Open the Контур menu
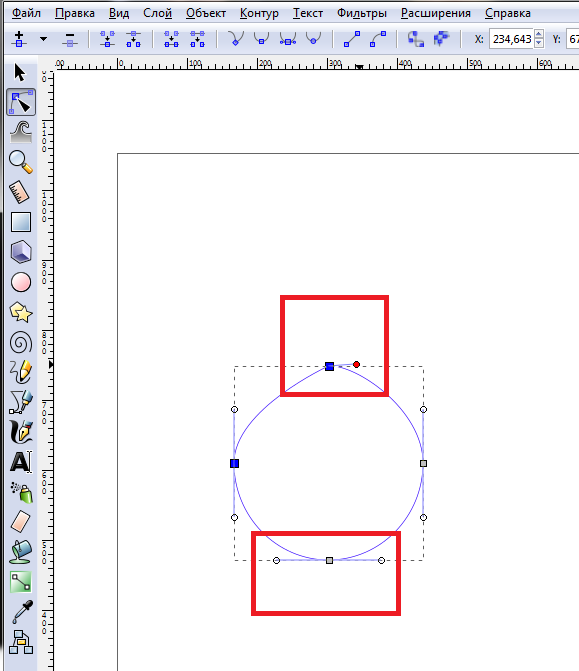579x671 pixels. [x=259, y=13]
